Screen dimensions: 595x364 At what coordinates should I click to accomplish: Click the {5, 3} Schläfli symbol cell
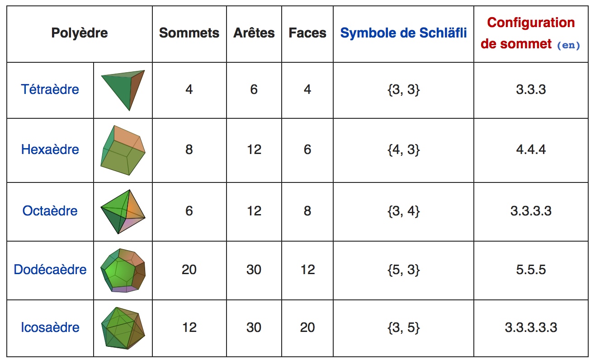403,270
